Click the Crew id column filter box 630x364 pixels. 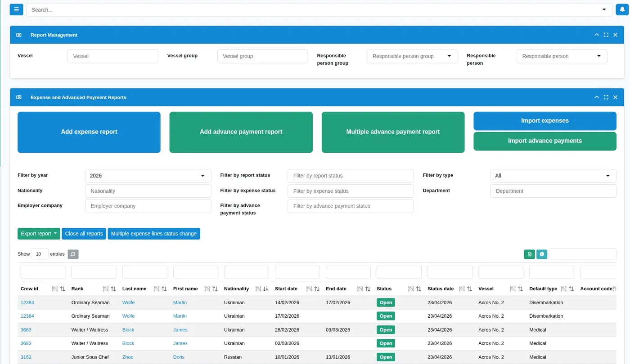click(x=43, y=272)
